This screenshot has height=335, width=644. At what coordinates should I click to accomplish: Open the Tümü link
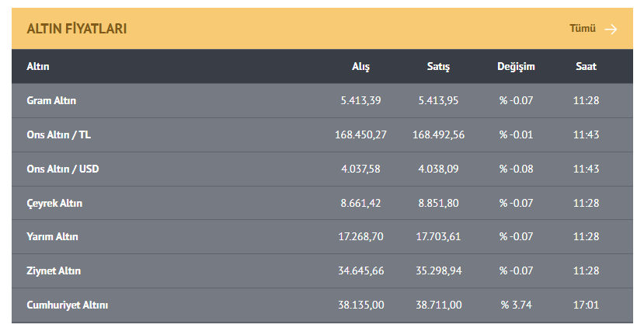(583, 29)
